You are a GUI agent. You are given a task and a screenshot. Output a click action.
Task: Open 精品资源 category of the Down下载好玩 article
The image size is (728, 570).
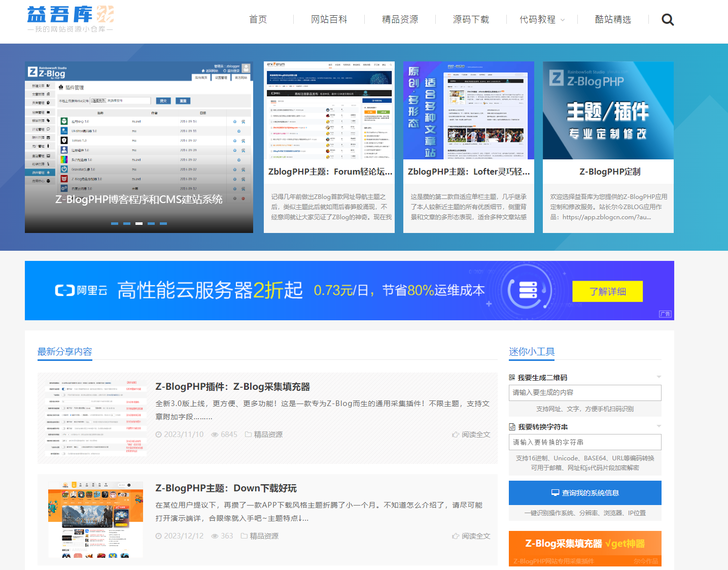pyautogui.click(x=264, y=536)
